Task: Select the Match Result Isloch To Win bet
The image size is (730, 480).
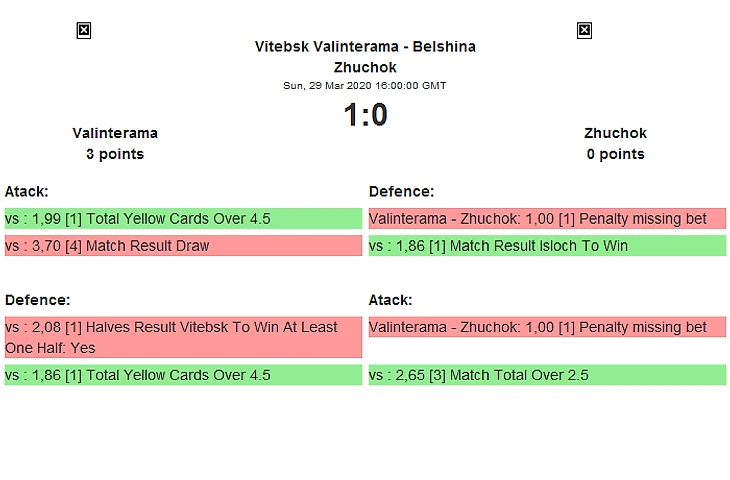Action: pyautogui.click(x=547, y=246)
